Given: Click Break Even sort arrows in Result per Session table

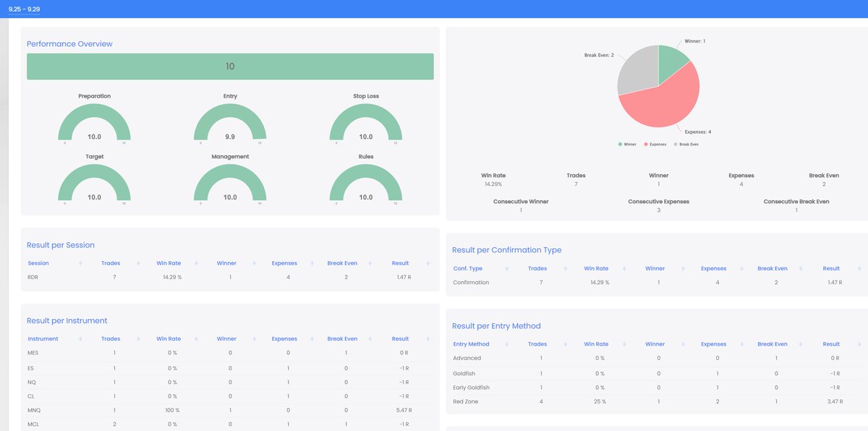Looking at the screenshot, I should coord(369,263).
